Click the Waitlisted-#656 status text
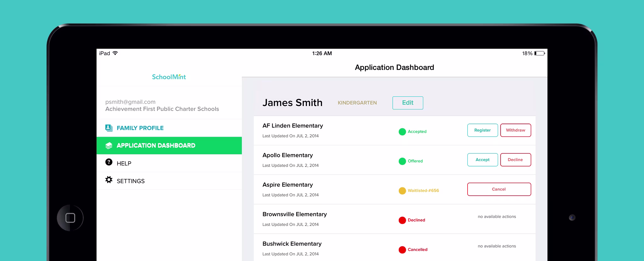Screen dimensions: 644x261 coord(423,191)
